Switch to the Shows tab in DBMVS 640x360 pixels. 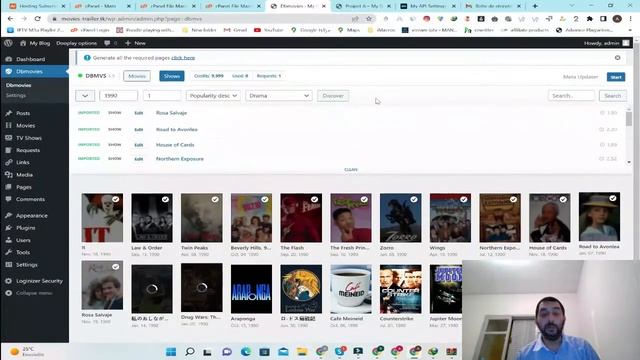[x=172, y=76]
